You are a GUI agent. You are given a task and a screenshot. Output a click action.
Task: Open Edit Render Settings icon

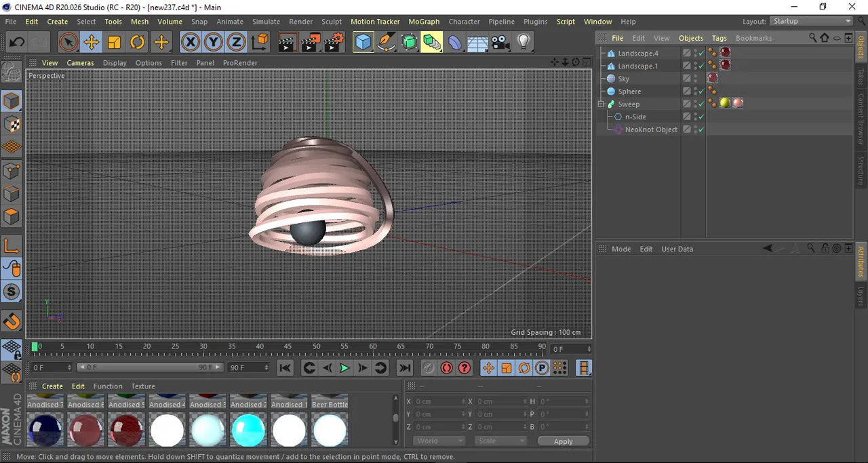click(x=334, y=43)
